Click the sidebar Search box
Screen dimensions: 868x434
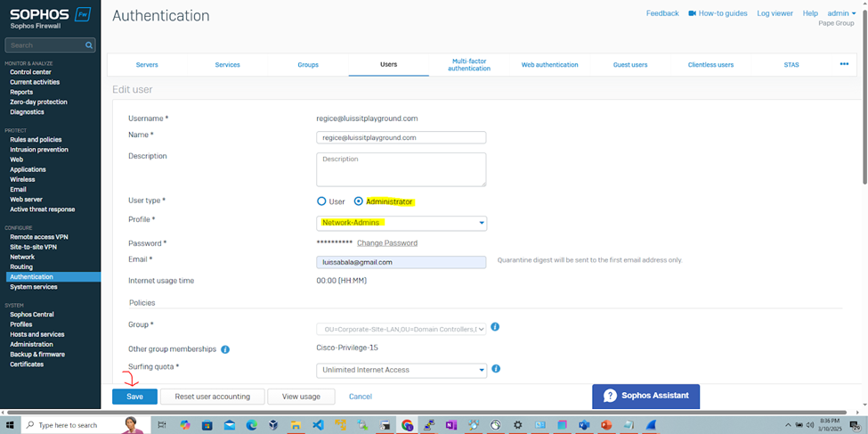50,45
